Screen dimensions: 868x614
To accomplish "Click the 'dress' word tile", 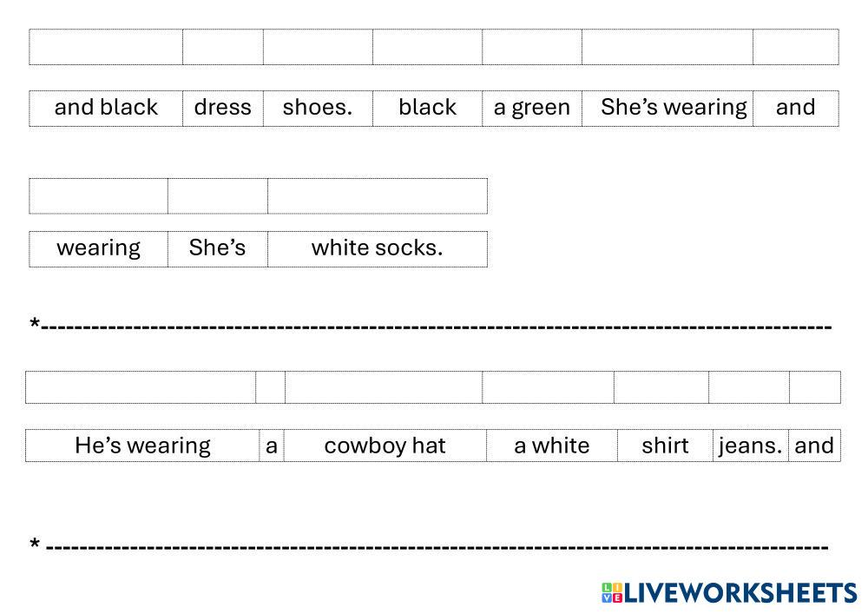I will [x=223, y=108].
